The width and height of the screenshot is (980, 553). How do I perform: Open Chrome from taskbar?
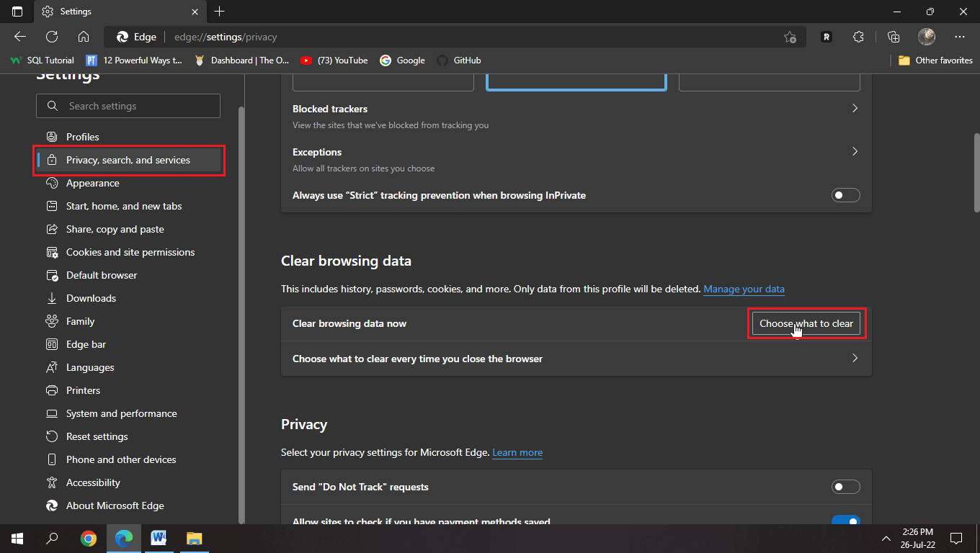click(89, 538)
